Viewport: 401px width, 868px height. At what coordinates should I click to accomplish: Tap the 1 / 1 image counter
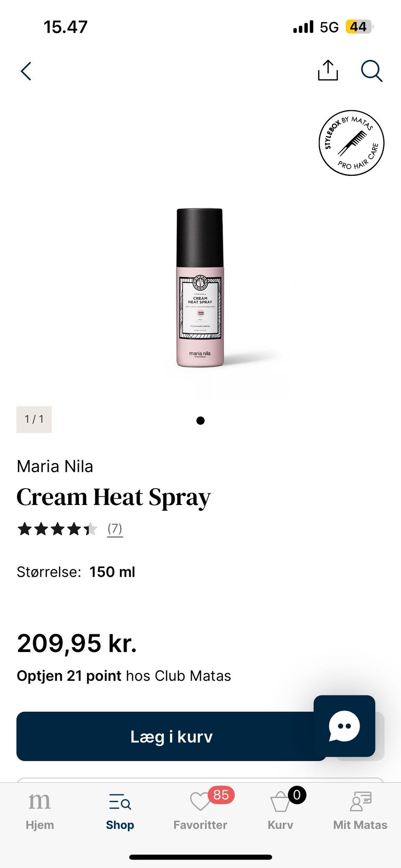click(34, 419)
